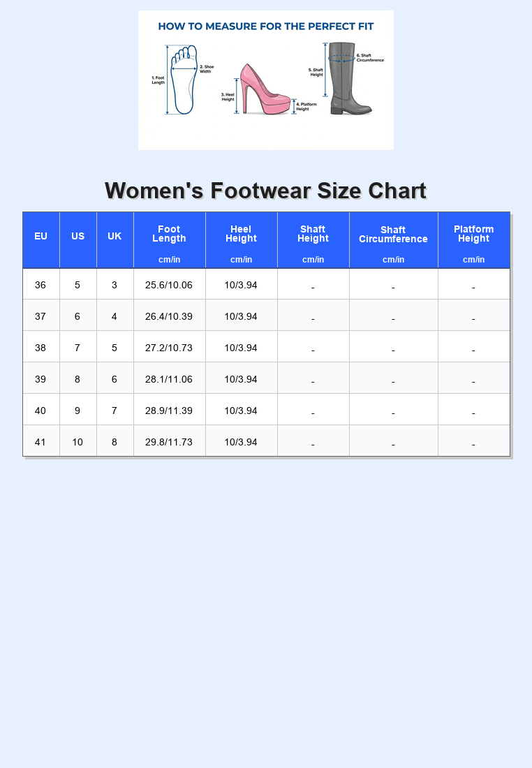Click the "2. Shoe Width" diagram label
The width and height of the screenshot is (532, 768).
point(207,69)
